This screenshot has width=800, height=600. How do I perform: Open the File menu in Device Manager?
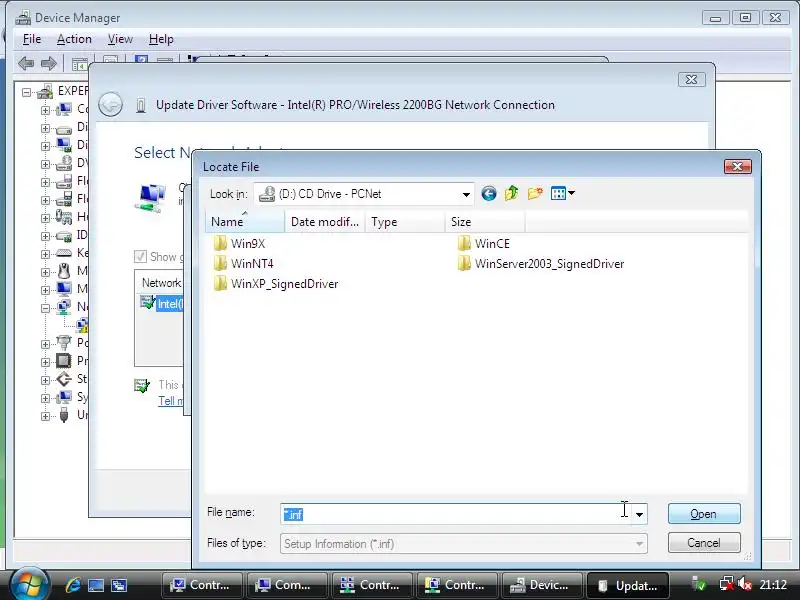click(x=32, y=39)
